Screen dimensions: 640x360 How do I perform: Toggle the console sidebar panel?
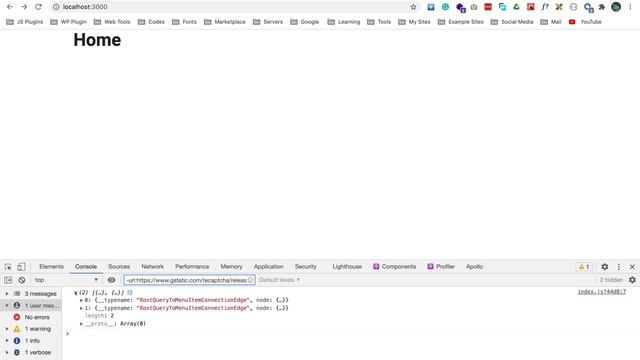(8, 280)
